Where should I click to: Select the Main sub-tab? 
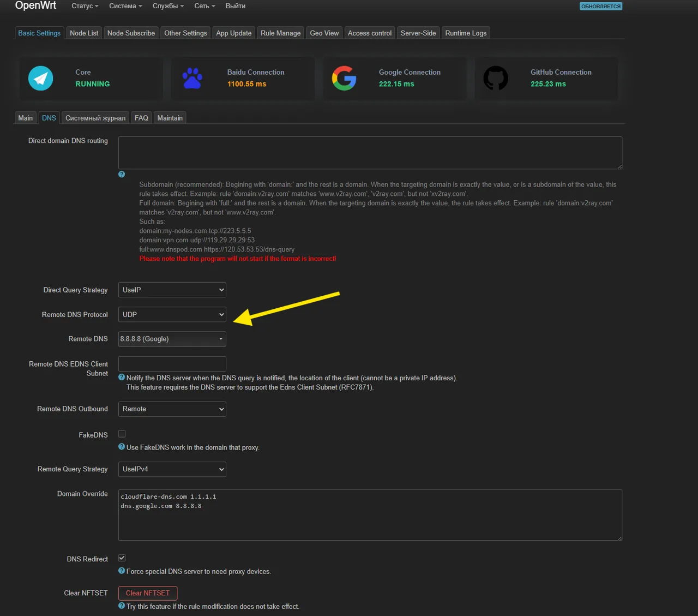26,118
